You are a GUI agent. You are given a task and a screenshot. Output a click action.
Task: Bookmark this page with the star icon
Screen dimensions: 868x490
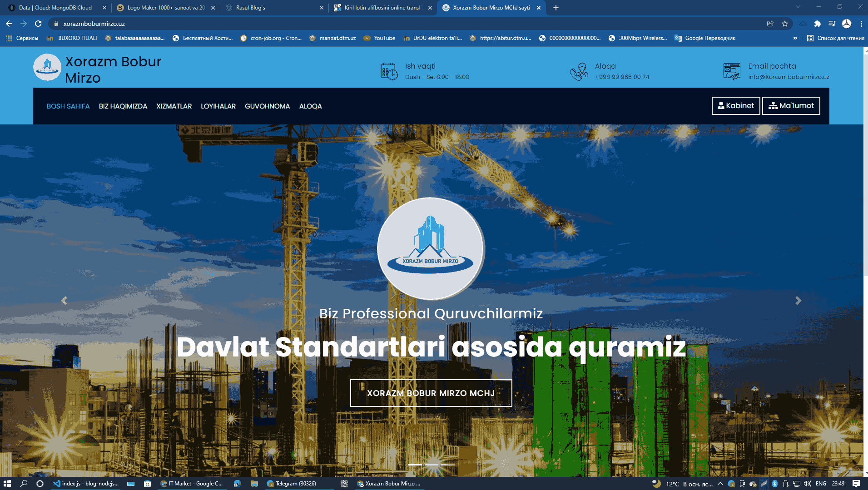point(784,24)
